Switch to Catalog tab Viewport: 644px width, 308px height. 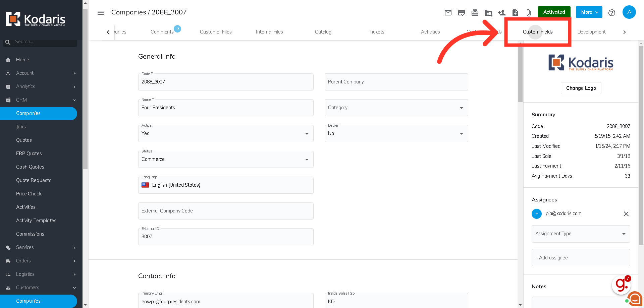(323, 32)
